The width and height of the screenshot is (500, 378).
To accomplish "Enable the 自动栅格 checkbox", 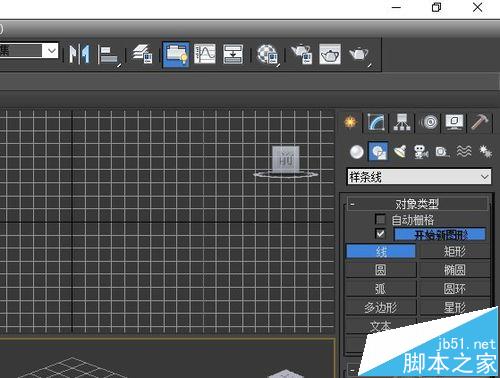I will 380,219.
